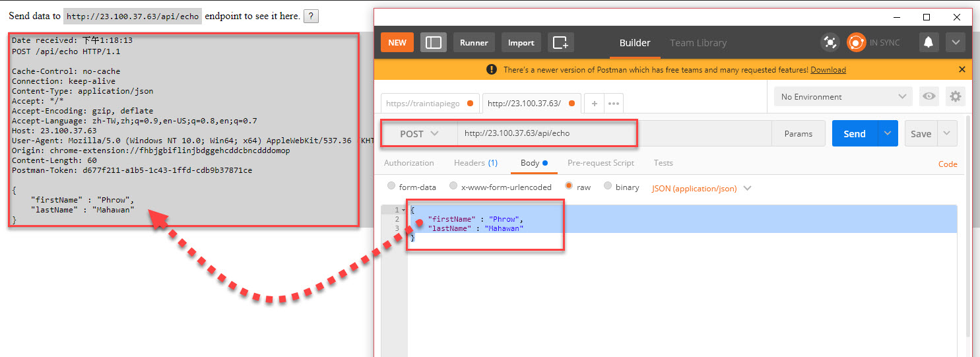Open the Pre-request Script tab

(x=601, y=163)
